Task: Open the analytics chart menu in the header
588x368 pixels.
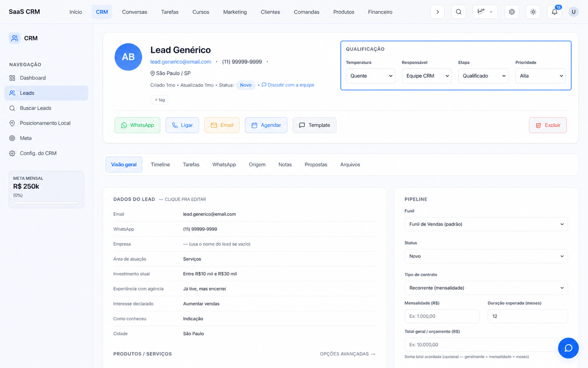Action: coord(485,12)
